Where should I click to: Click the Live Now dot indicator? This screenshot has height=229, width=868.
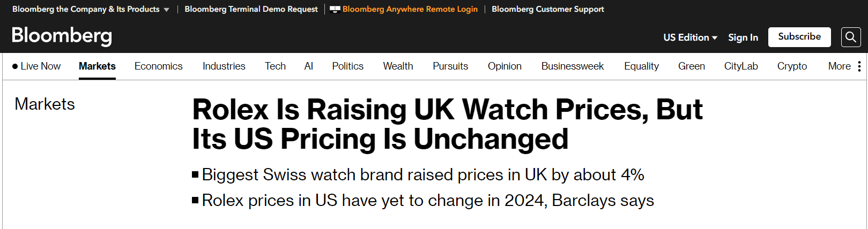tap(15, 66)
